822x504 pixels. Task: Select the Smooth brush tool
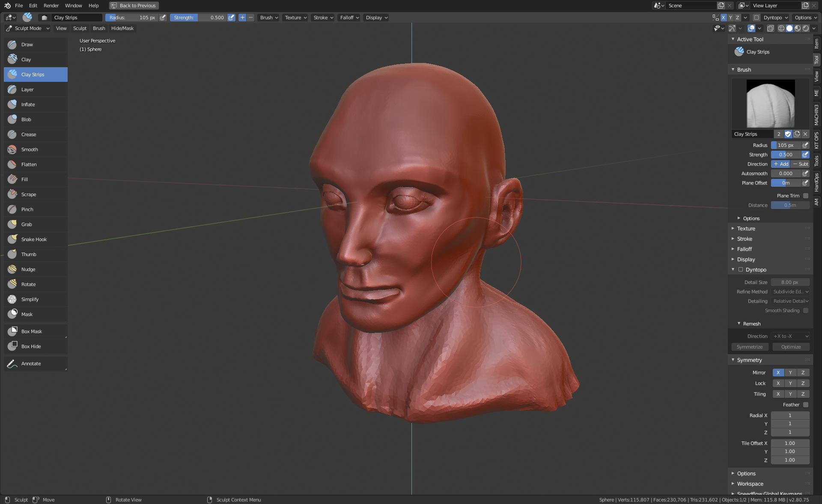30,149
